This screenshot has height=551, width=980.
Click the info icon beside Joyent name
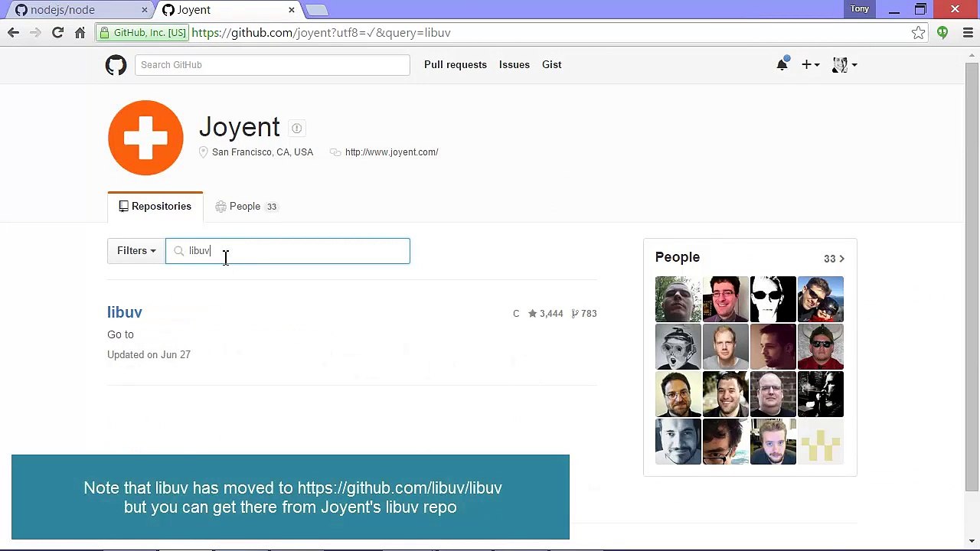296,129
